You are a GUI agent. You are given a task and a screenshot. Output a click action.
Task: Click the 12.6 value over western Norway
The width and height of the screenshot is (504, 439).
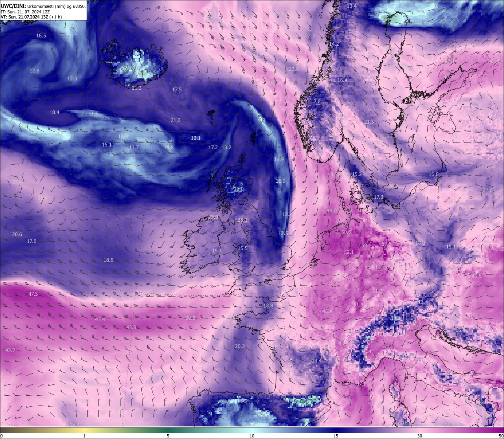tap(315, 102)
